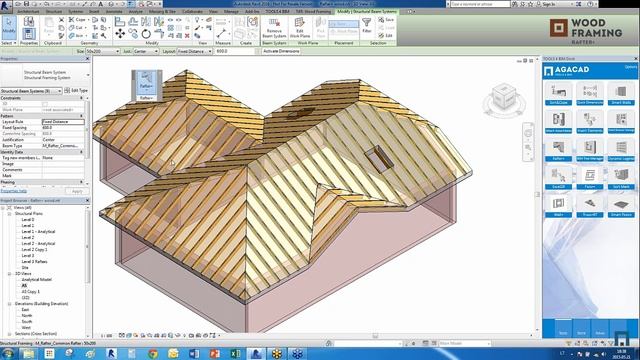
Task: Open the Properties help link
Action: coord(13,191)
